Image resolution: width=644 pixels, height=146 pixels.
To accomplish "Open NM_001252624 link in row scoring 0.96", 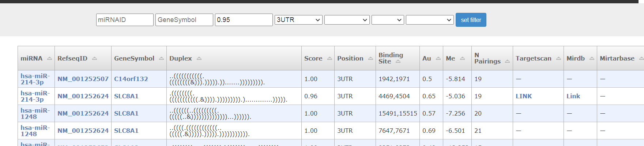I will pos(83,96).
